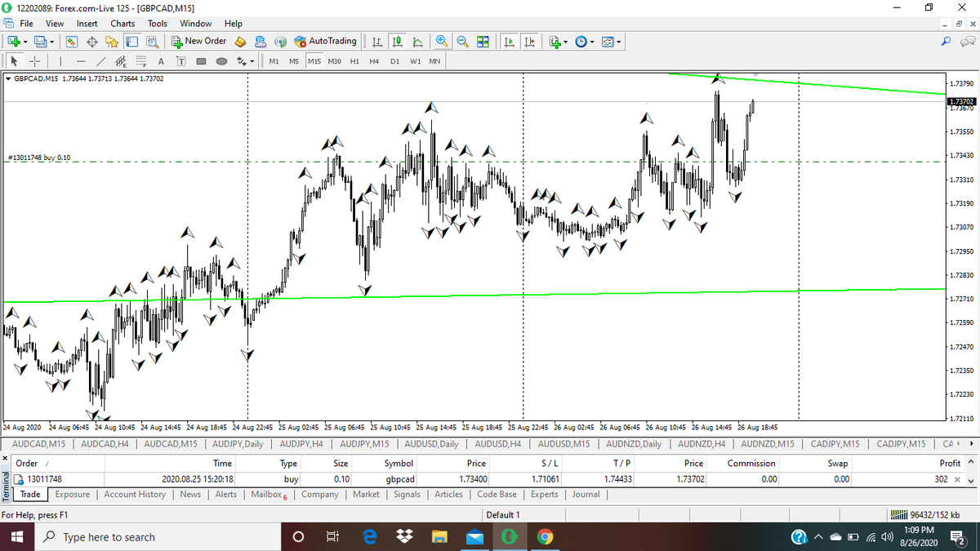Open the MQL5 community account icon
The height and width of the screenshot is (551, 980).
tap(261, 41)
